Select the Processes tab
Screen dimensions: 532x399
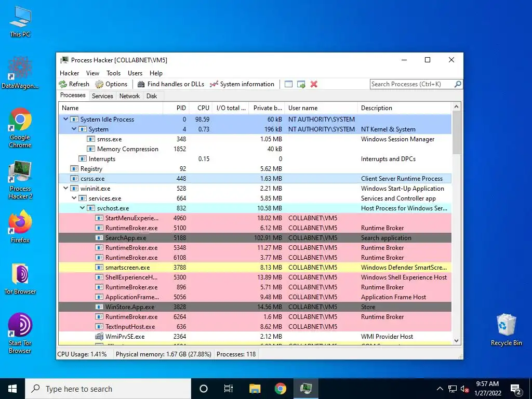[73, 96]
